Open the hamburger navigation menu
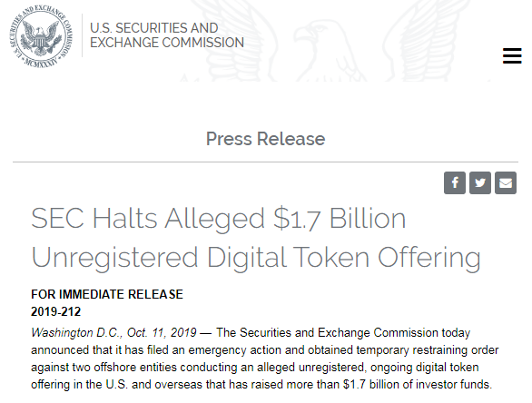 [512, 55]
